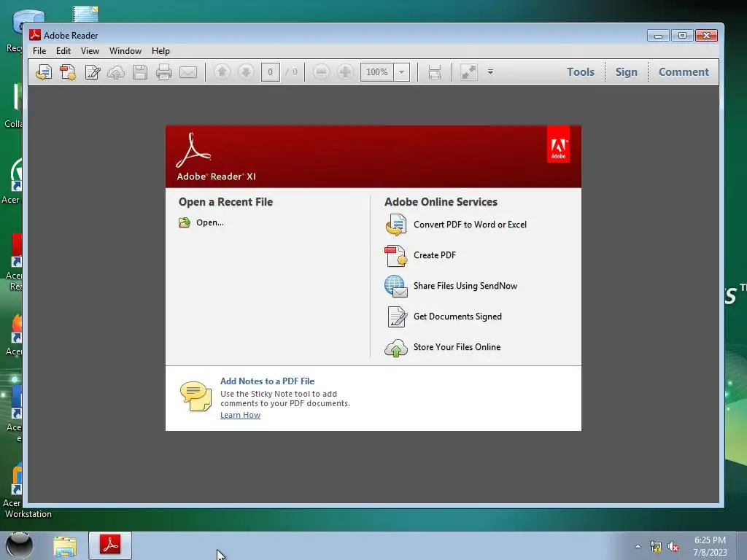Click the network tray icon
The image size is (747, 560).
[656, 547]
